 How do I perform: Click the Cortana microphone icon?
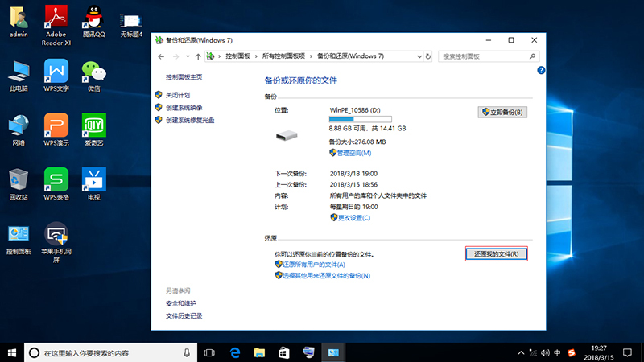pyautogui.click(x=187, y=352)
